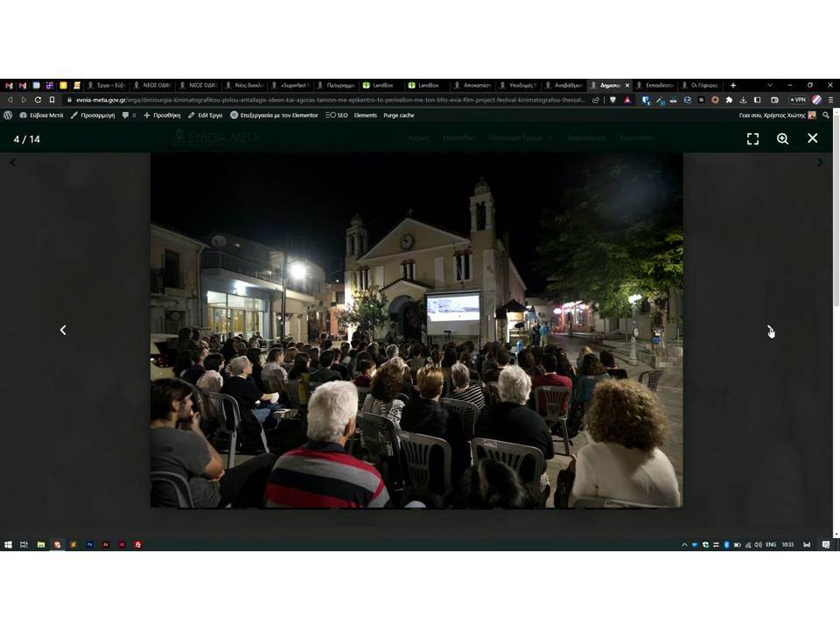
Task: Switch to the "Υποδομές" tab
Action: click(x=518, y=85)
